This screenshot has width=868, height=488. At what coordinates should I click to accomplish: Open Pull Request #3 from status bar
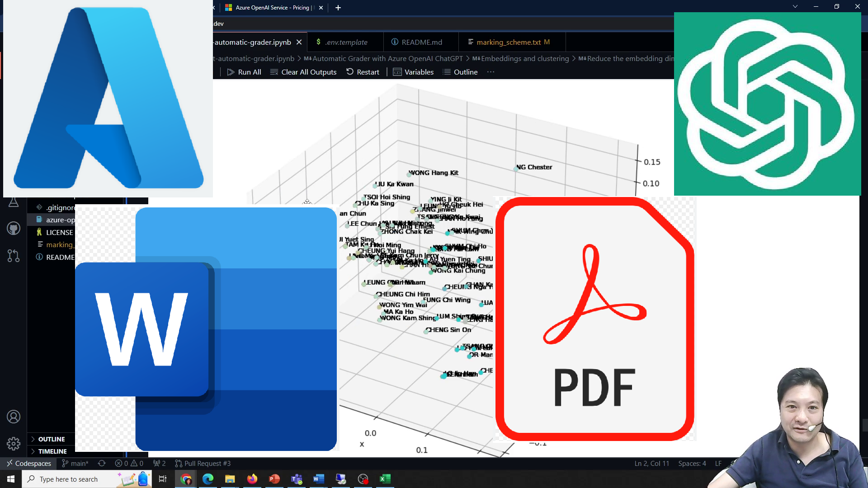tap(203, 463)
